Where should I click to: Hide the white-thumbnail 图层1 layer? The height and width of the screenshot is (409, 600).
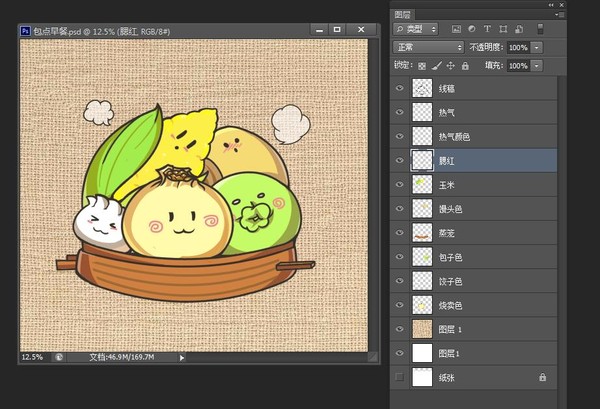click(x=399, y=353)
